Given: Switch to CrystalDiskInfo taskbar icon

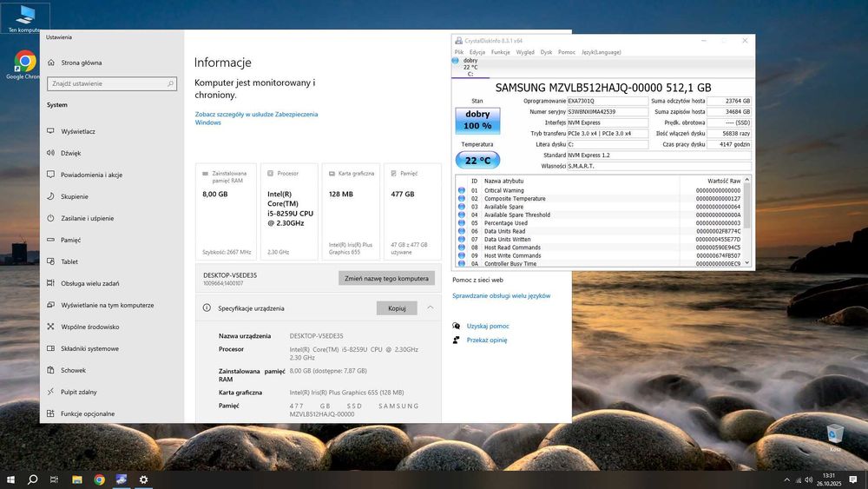Looking at the screenshot, I should pyautogui.click(x=122, y=479).
